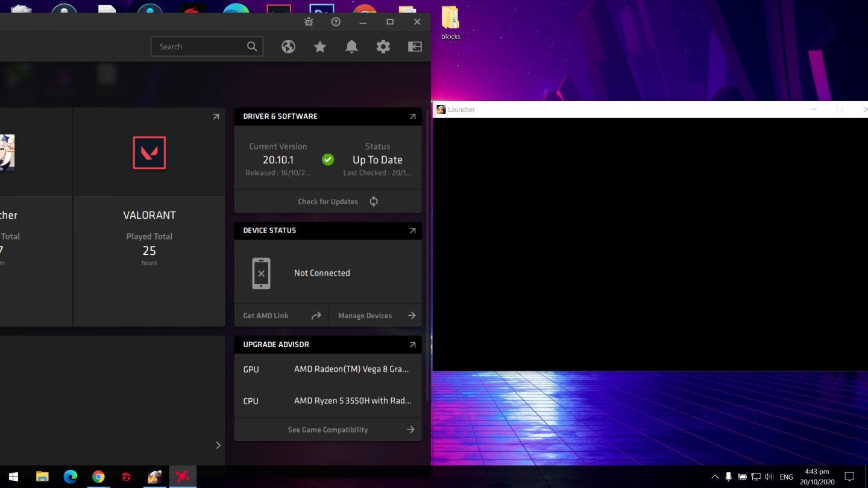Click the magnifier icon in Search box
This screenshot has height=488, width=868.
point(252,46)
